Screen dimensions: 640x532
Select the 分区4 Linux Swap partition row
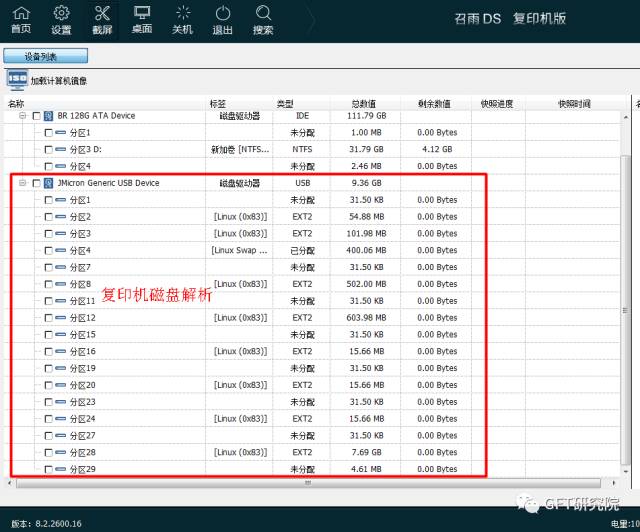click(80, 251)
